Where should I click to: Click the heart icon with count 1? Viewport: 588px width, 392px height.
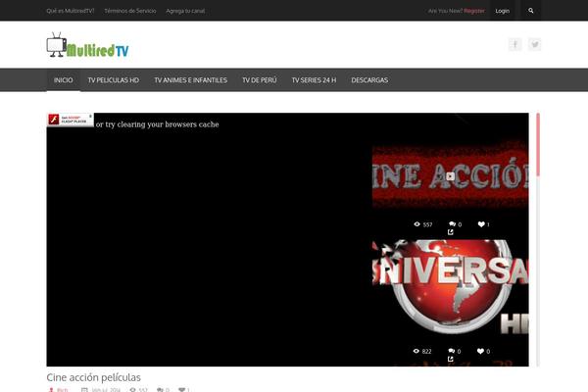[x=481, y=224]
